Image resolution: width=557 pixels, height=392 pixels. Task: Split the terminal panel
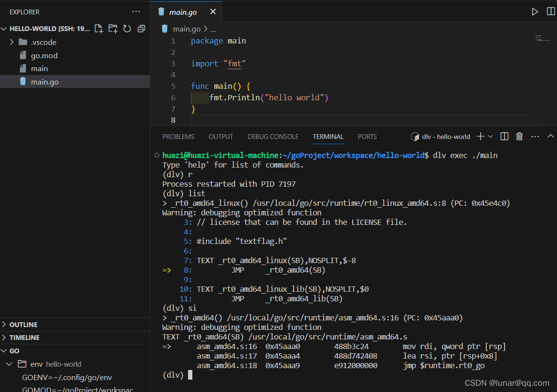point(504,137)
